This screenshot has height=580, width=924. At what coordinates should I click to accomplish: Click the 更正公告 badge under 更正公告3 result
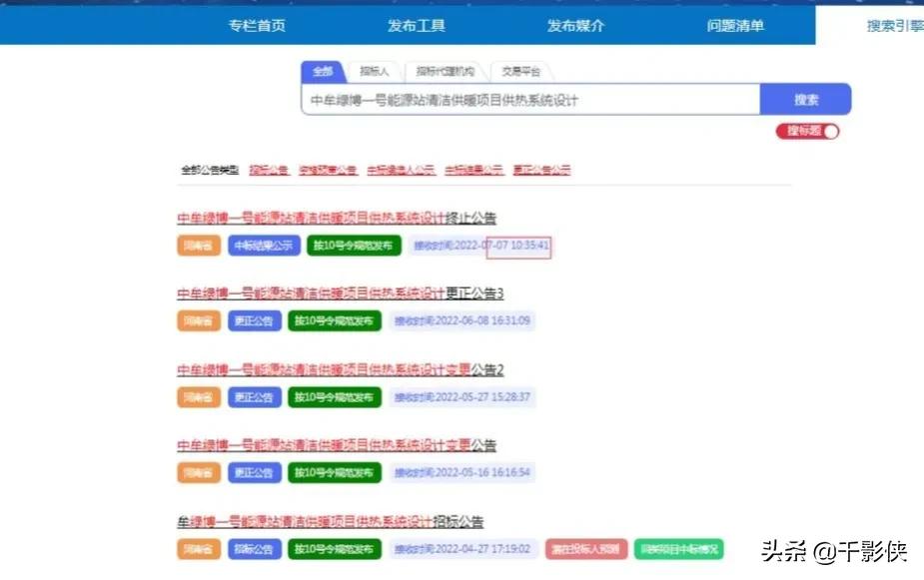pyautogui.click(x=256, y=320)
